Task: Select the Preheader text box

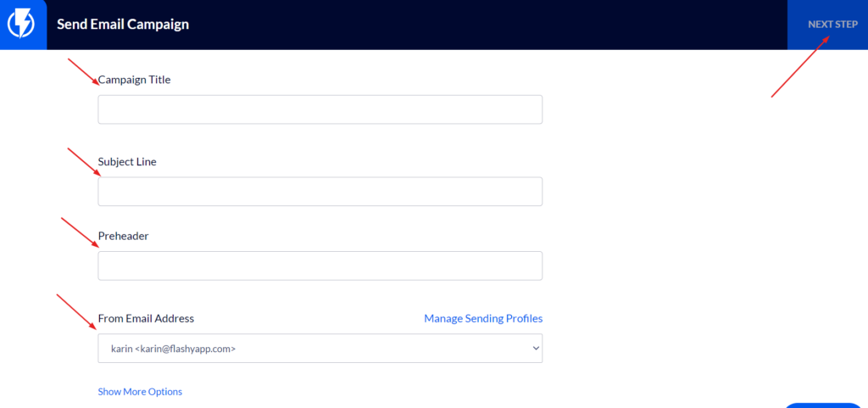Action: tap(320, 265)
